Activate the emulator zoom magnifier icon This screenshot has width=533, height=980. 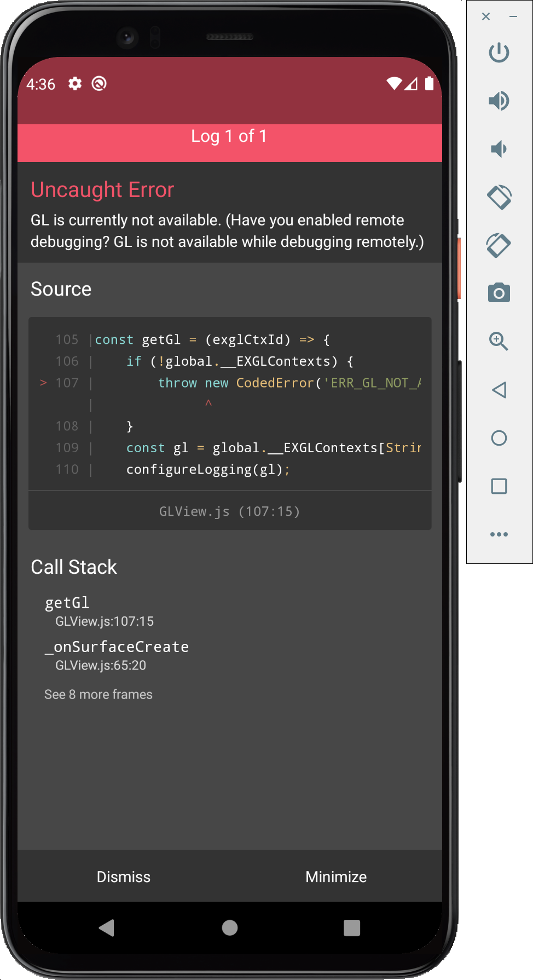point(499,341)
